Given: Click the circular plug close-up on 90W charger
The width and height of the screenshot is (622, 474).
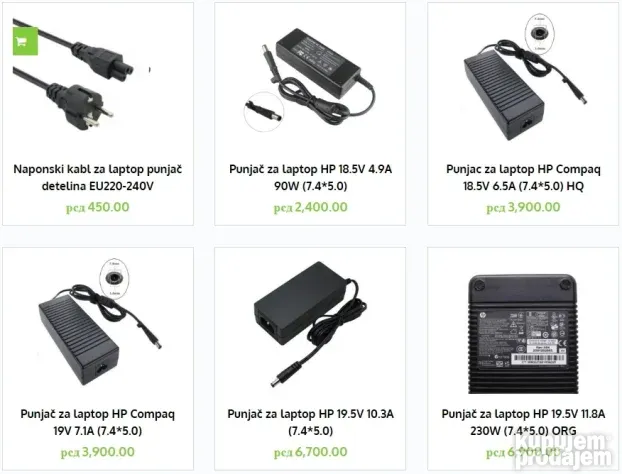Looking at the screenshot, I should click(x=263, y=111).
